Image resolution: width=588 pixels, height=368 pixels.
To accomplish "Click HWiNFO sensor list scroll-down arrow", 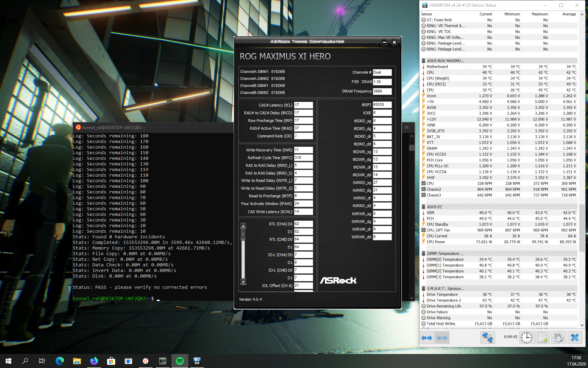I will coord(582,325).
